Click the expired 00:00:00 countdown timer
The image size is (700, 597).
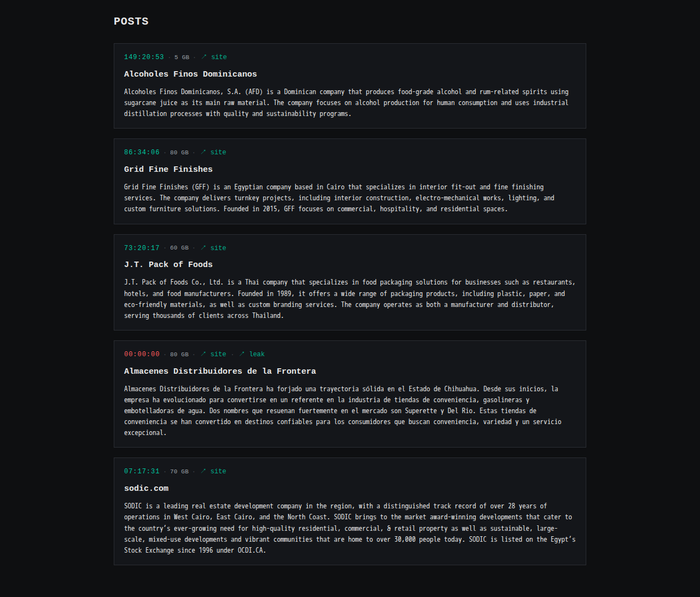coord(142,354)
